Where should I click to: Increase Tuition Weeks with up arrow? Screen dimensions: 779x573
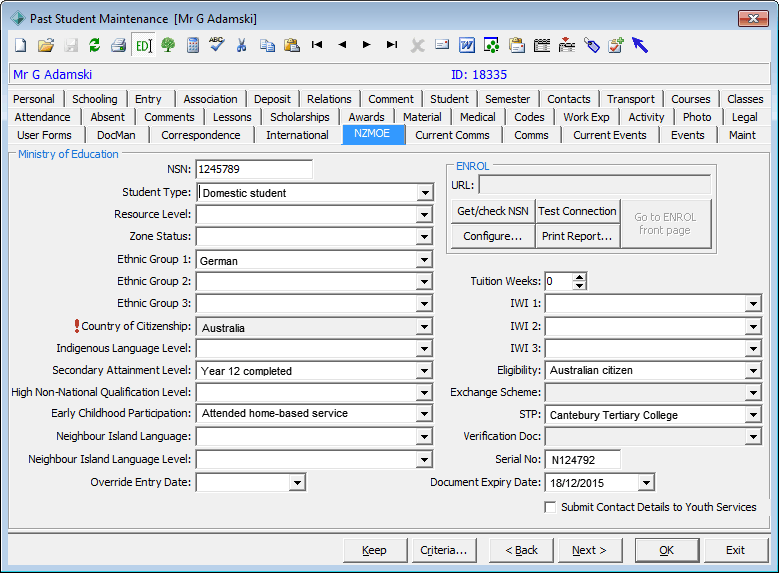click(x=579, y=277)
